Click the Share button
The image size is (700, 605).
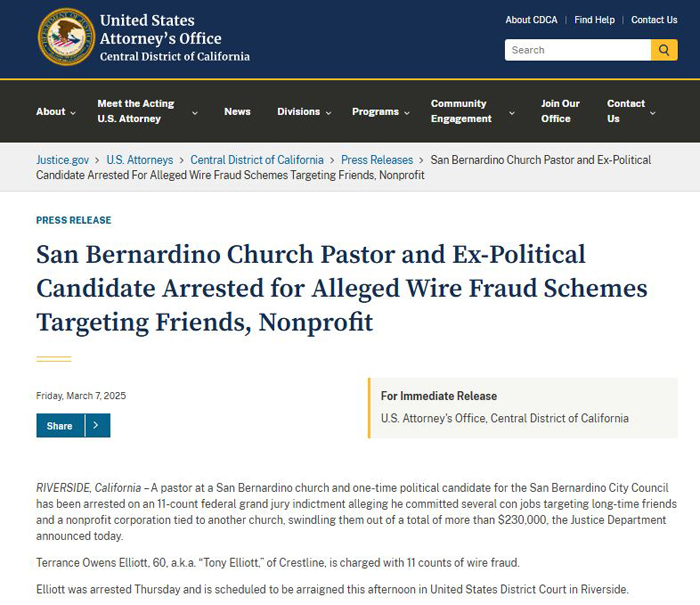(x=59, y=426)
